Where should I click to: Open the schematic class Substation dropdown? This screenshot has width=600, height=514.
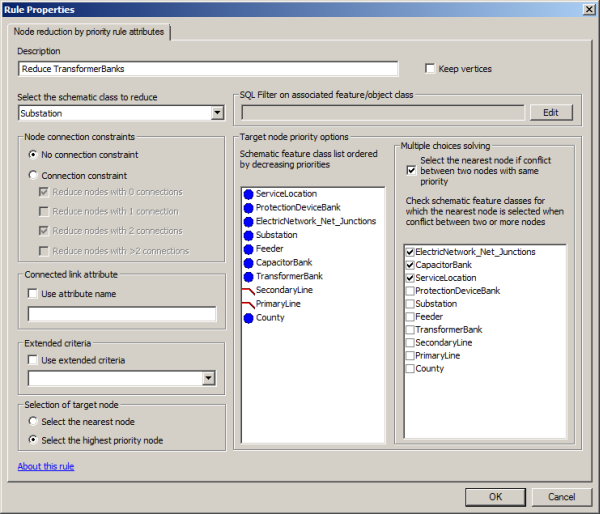(217, 113)
